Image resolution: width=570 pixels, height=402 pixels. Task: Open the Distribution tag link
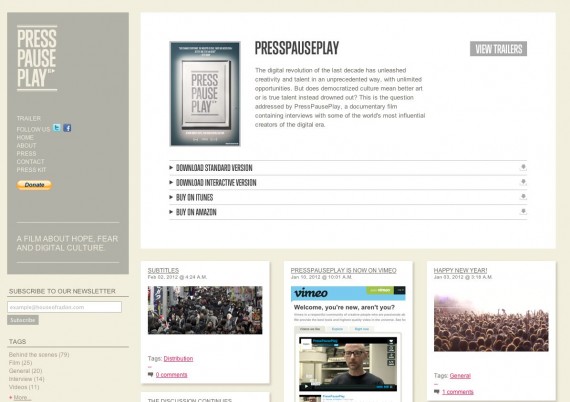[x=178, y=358]
